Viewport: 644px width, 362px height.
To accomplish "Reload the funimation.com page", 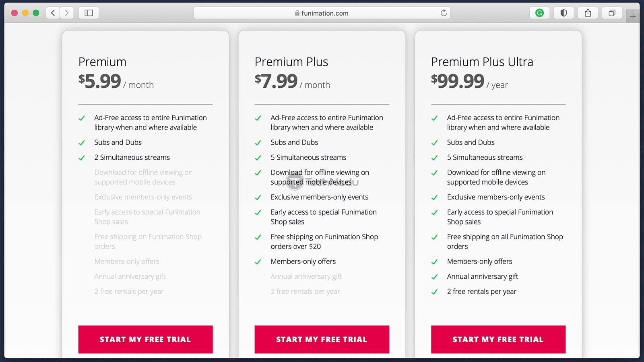I will click(x=444, y=13).
